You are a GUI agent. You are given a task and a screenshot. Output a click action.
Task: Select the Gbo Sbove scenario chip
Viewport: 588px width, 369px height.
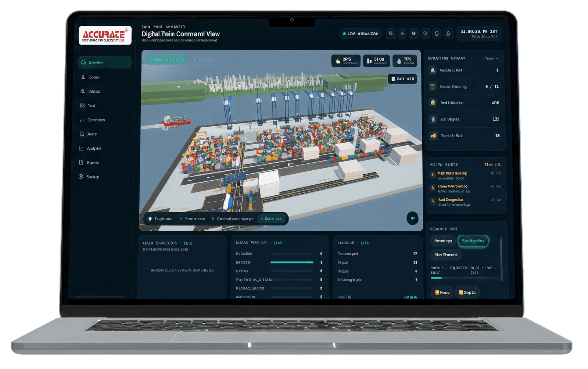[445, 255]
